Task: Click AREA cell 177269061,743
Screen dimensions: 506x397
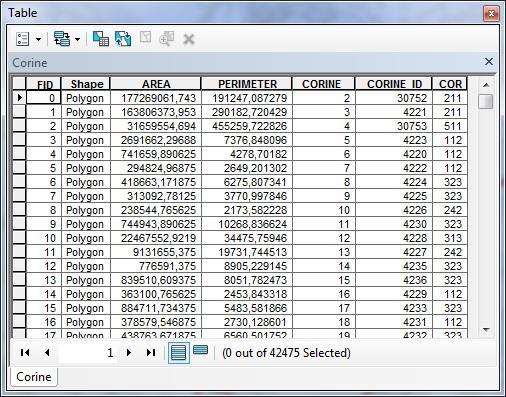Action: click(x=156, y=98)
